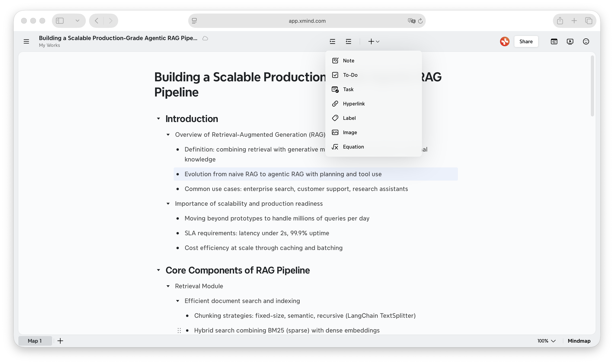The image size is (614, 364).
Task: Open Safari tab group dropdown arrow
Action: [x=77, y=21]
